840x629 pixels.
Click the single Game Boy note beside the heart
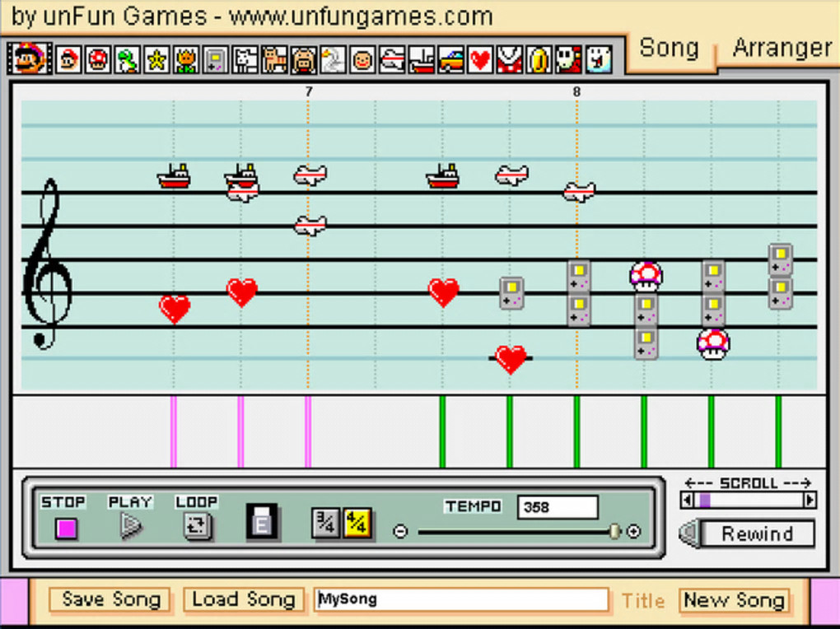tap(511, 293)
